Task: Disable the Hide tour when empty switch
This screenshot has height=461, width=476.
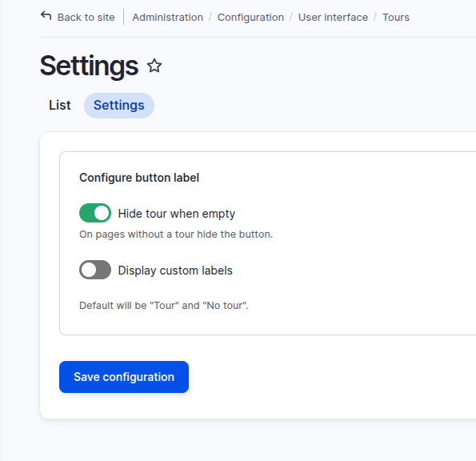Action: (95, 213)
